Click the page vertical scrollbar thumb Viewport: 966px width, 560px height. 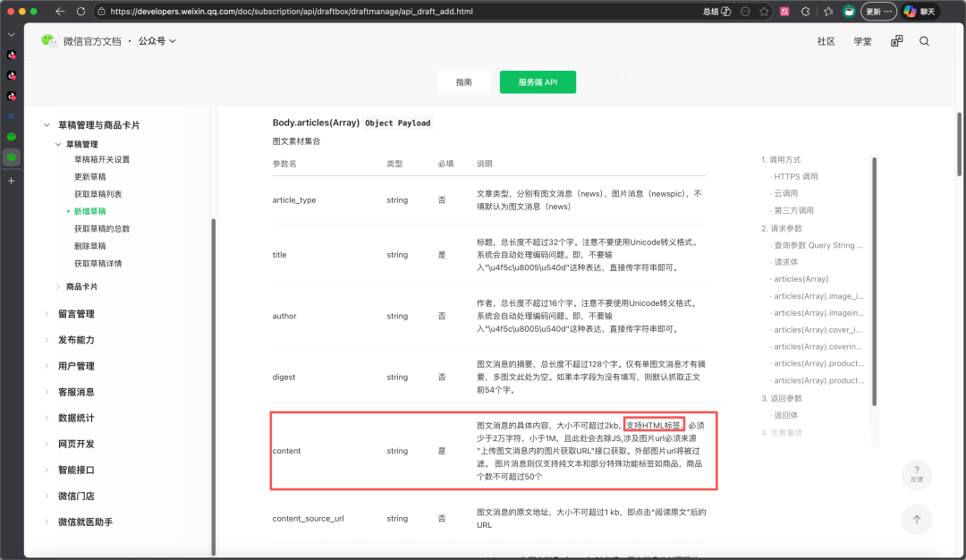[x=959, y=143]
